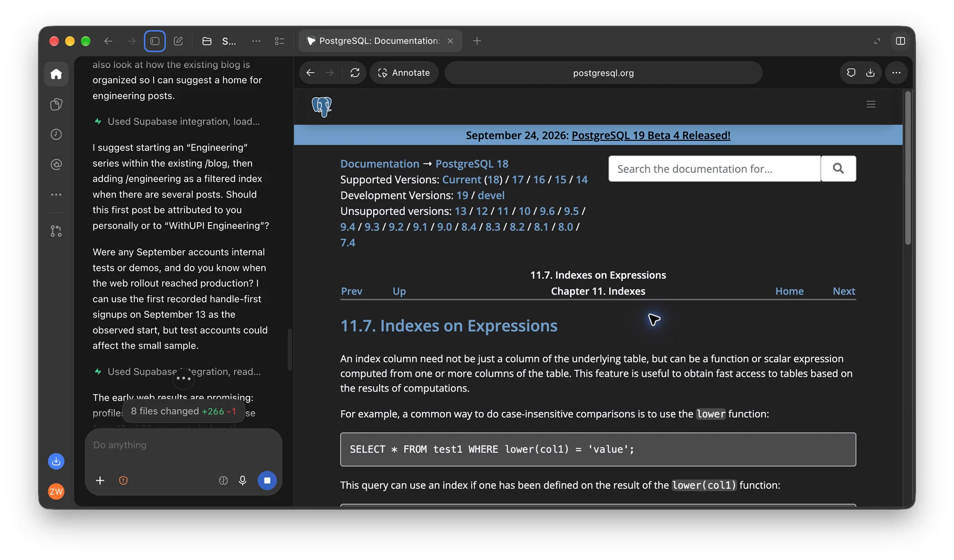Go to the Next page link
The width and height of the screenshot is (954, 560).
(844, 291)
